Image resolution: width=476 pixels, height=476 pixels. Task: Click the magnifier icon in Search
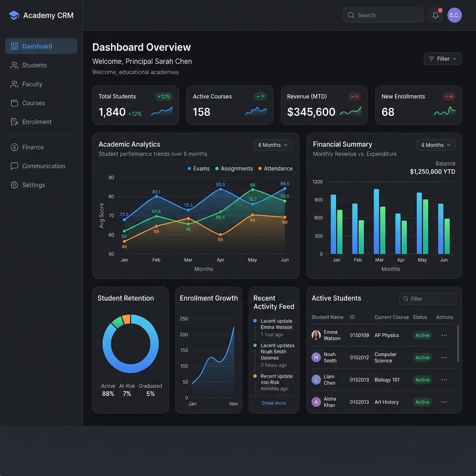[351, 15]
